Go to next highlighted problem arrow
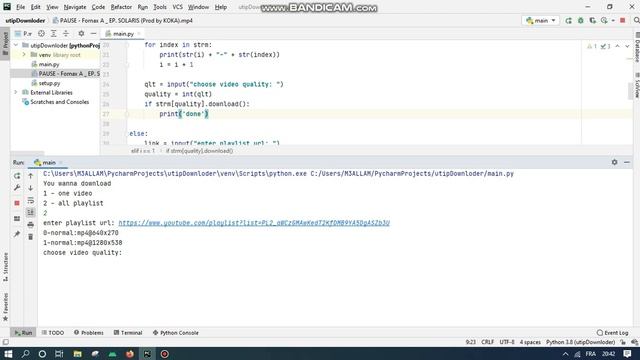This screenshot has width=640, height=360. click(627, 47)
